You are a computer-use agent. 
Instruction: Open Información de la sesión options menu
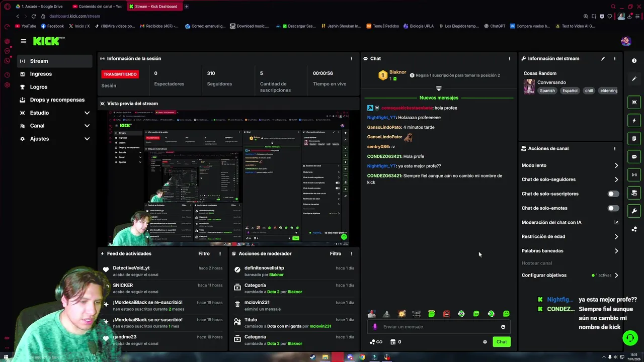[352, 59]
